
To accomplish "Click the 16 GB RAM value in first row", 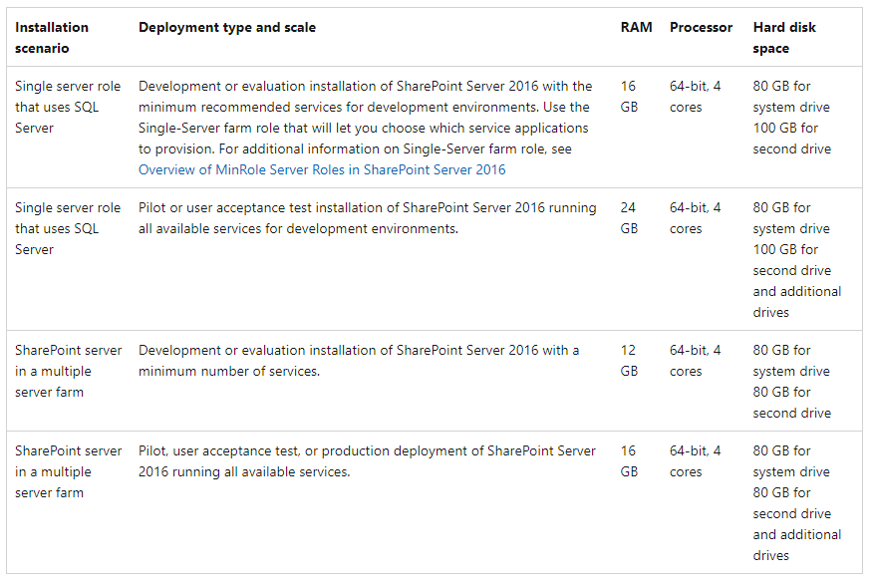I will 629,97.
